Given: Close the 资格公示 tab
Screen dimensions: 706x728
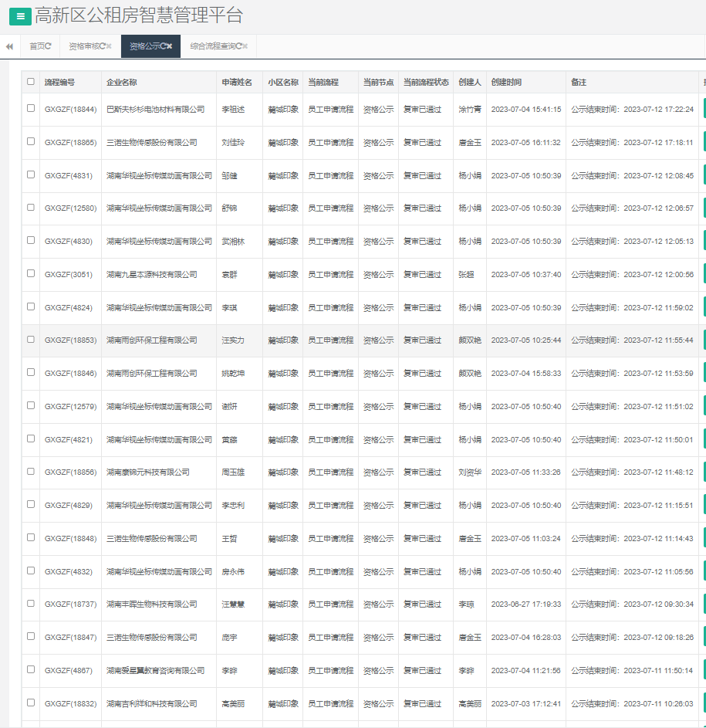Looking at the screenshot, I should 171,46.
